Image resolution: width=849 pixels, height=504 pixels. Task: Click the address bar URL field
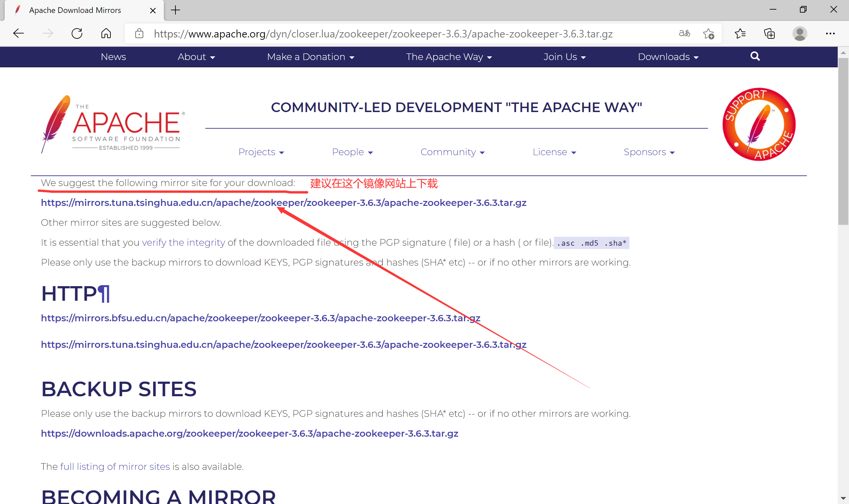point(383,33)
